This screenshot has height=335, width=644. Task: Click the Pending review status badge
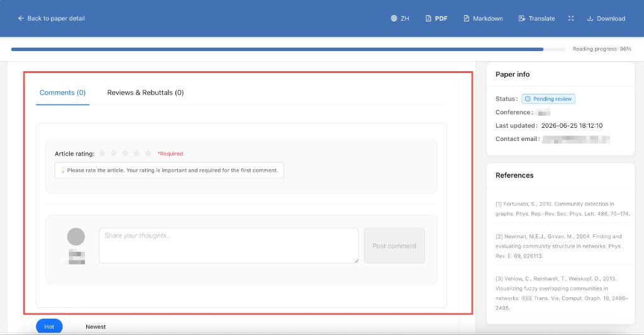(548, 99)
